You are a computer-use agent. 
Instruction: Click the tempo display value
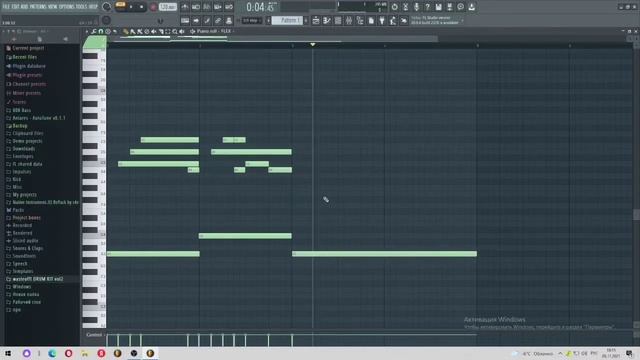167,7
